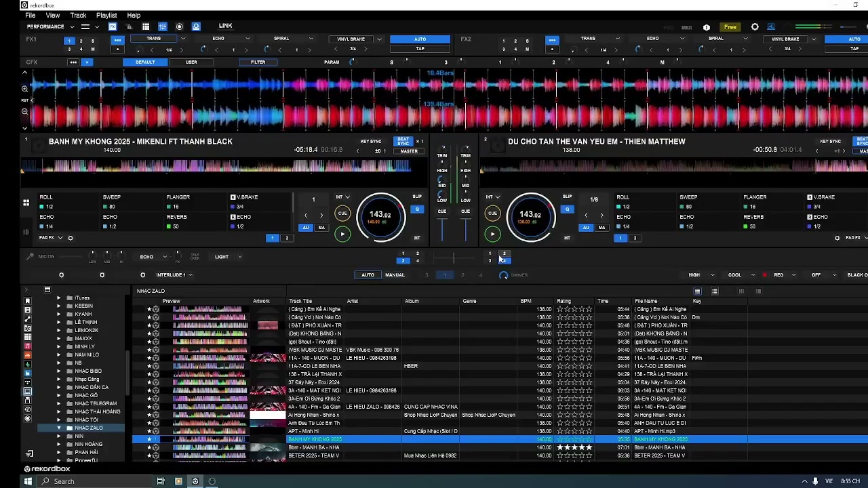Enable deck 1 KEY SYNC
The image size is (868, 488).
[x=370, y=142]
